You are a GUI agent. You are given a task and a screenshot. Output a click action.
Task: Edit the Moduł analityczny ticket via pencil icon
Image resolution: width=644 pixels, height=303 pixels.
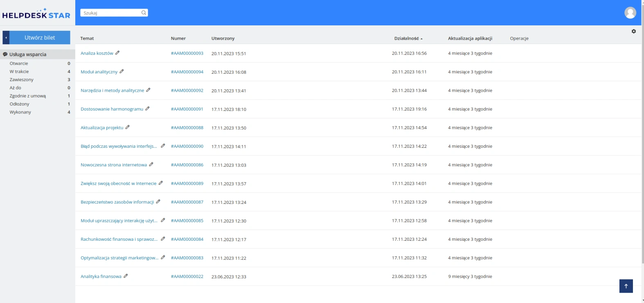(122, 71)
